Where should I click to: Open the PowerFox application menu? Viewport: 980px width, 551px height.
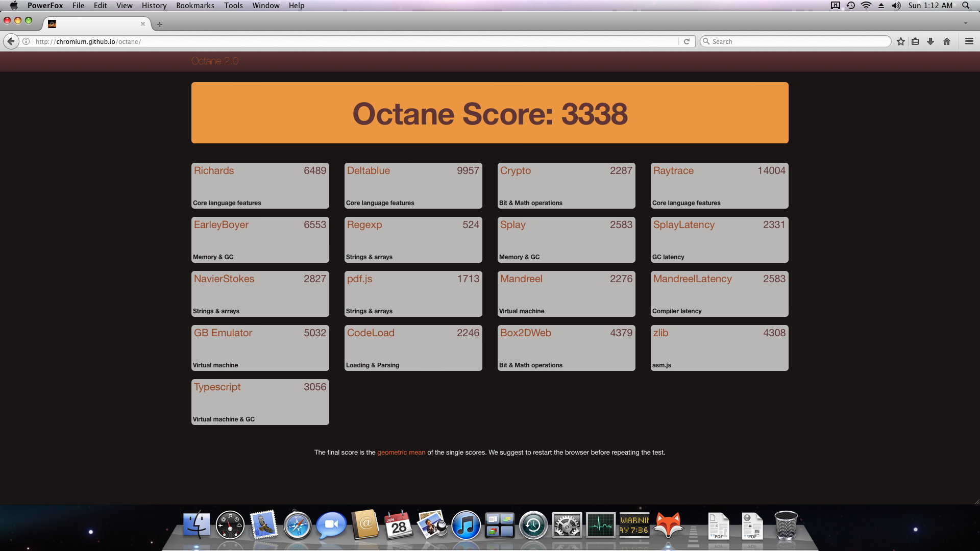tap(45, 6)
